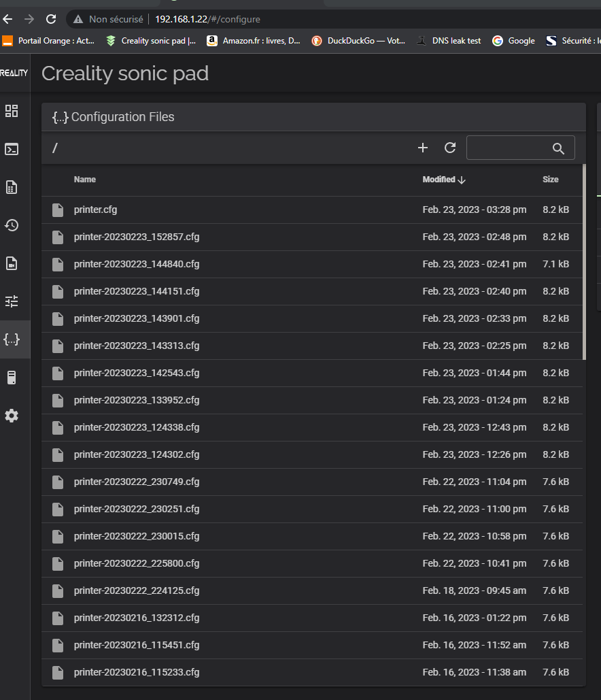Open printer-20230222_225800.cfg
601x700 pixels.
[x=137, y=564]
